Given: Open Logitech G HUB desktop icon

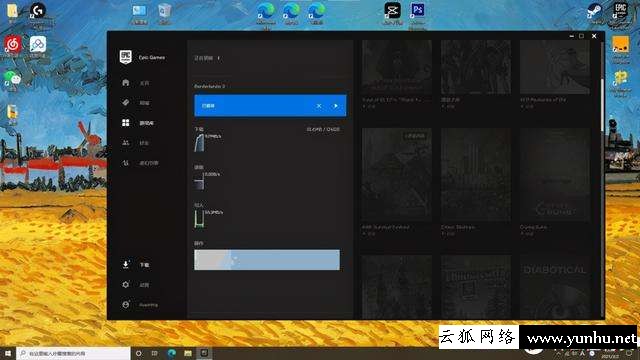Looking at the screenshot, I should click(38, 12).
